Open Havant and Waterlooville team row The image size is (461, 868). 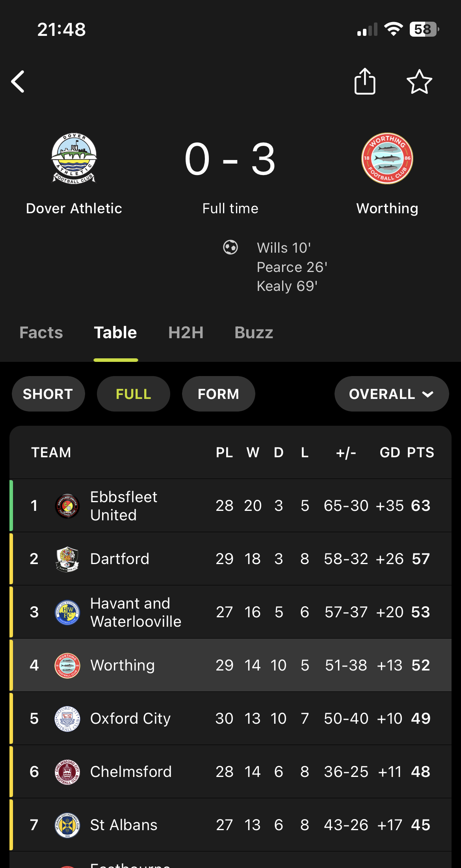(230, 612)
